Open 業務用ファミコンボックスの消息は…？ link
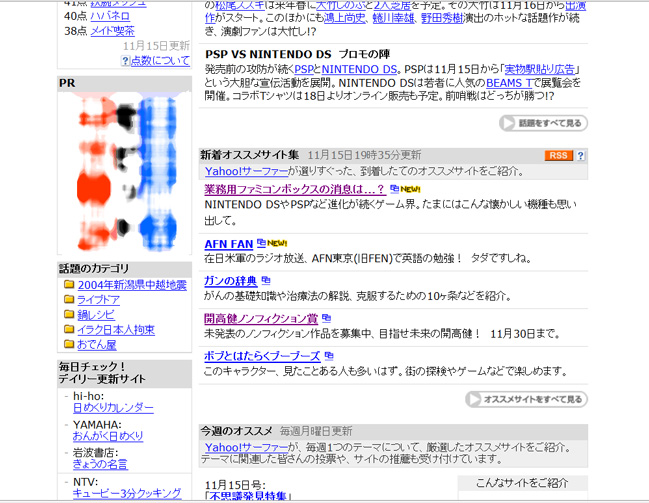The width and height of the screenshot is (649, 503). point(295,190)
